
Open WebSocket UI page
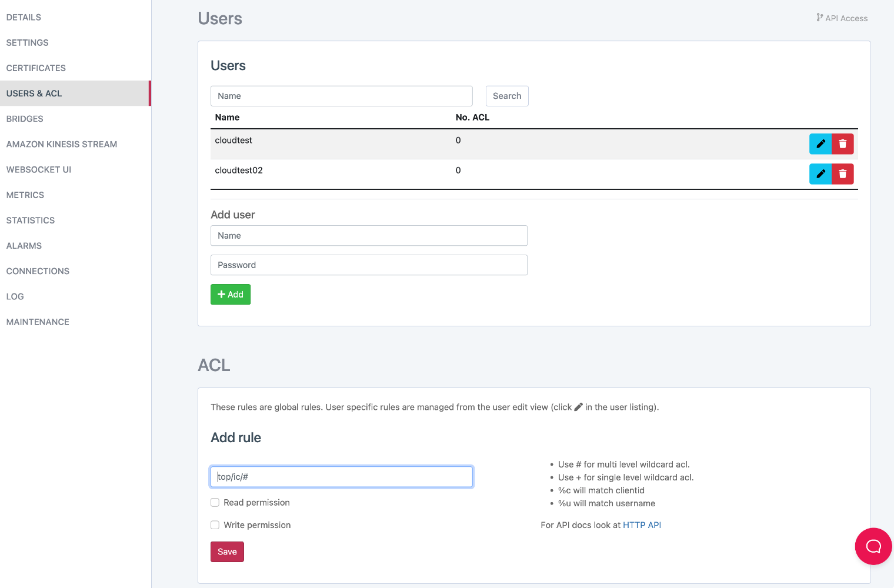pyautogui.click(x=39, y=169)
